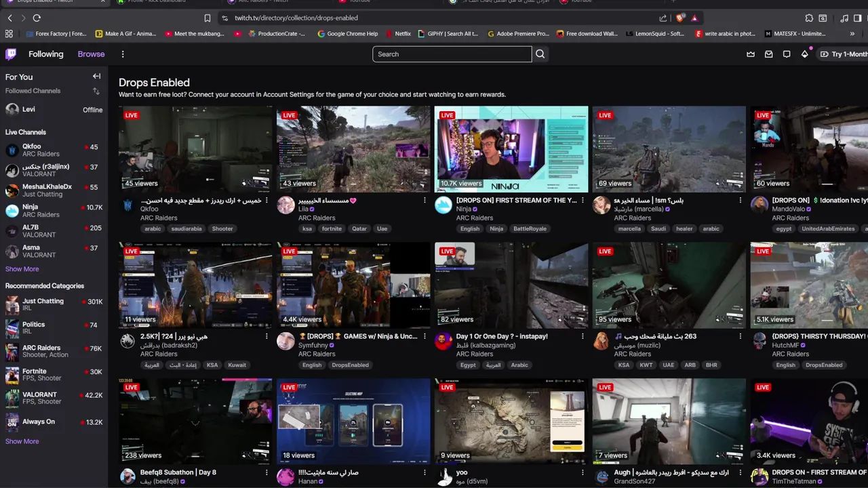Open the browser extensions puzzle icon

pyautogui.click(x=809, y=18)
